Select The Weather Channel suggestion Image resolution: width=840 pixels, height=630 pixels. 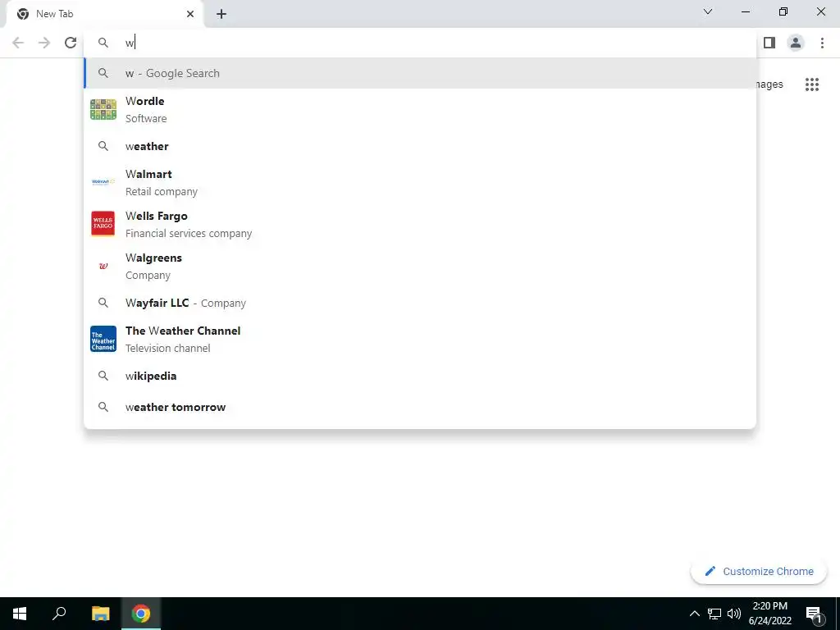click(420, 339)
